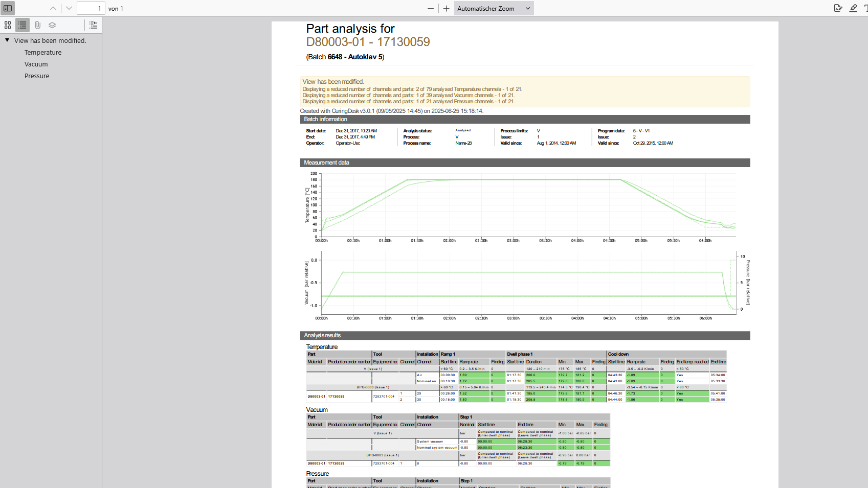
Task: Zoom out with minus button
Action: (431, 8)
